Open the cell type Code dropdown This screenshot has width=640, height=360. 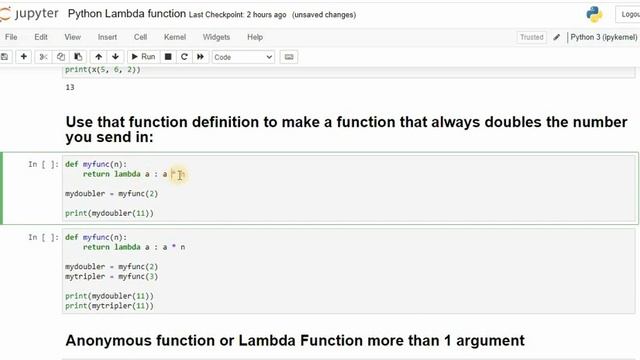coord(243,57)
